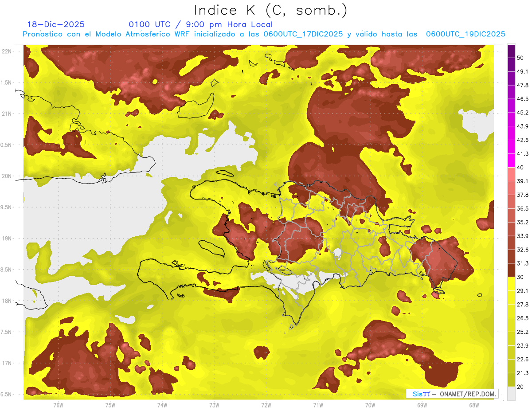Click the '74W' longitude label
The height and width of the screenshot is (411, 532).
pyautogui.click(x=162, y=404)
